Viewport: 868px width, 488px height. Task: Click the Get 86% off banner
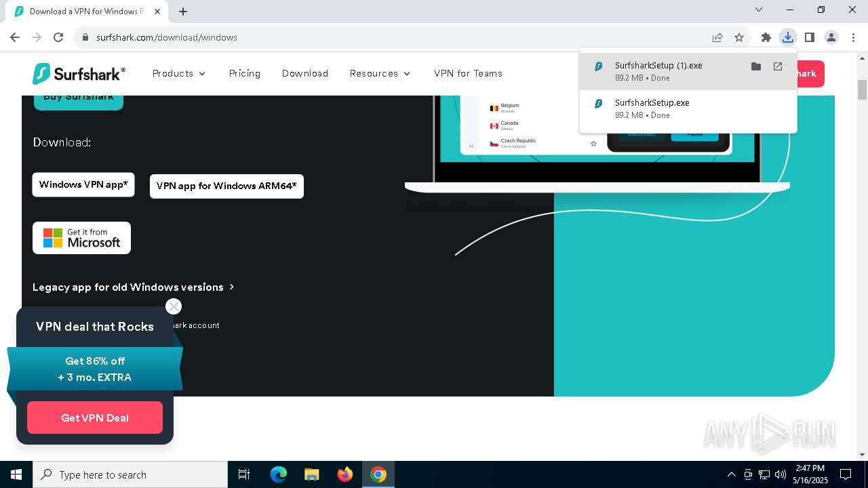95,369
